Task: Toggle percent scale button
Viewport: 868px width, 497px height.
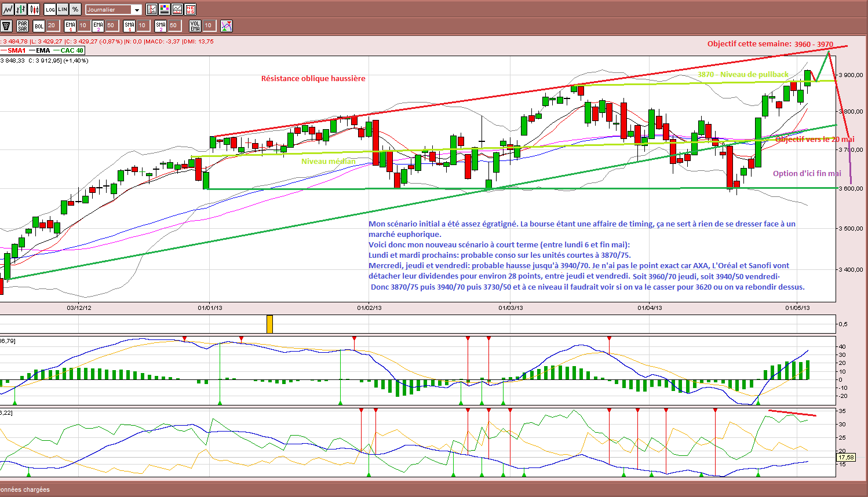Action: [75, 9]
